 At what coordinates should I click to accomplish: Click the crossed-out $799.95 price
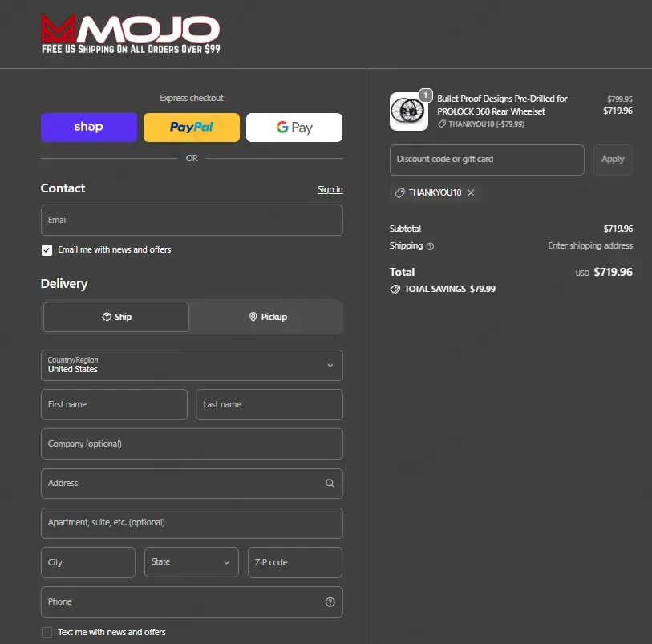click(620, 99)
